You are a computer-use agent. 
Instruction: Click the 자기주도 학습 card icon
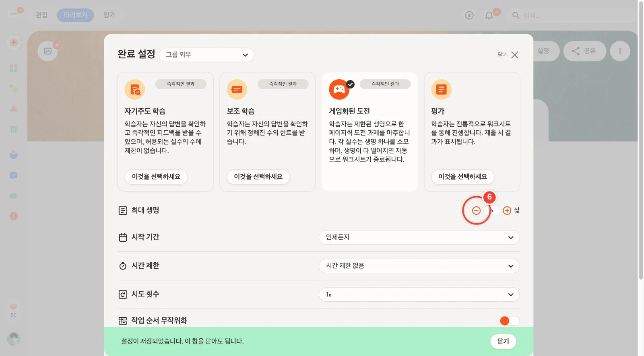point(135,89)
